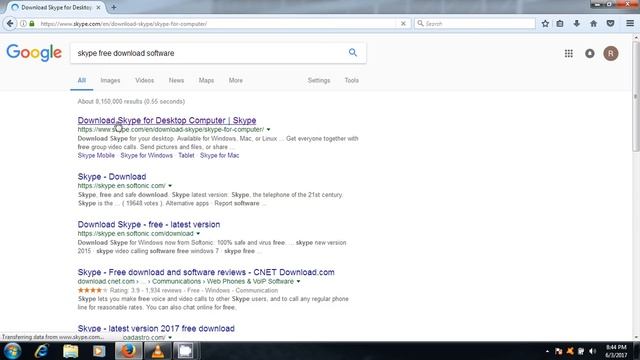640x360 pixels.
Task: Open Google search Settings menu
Action: pos(319,80)
